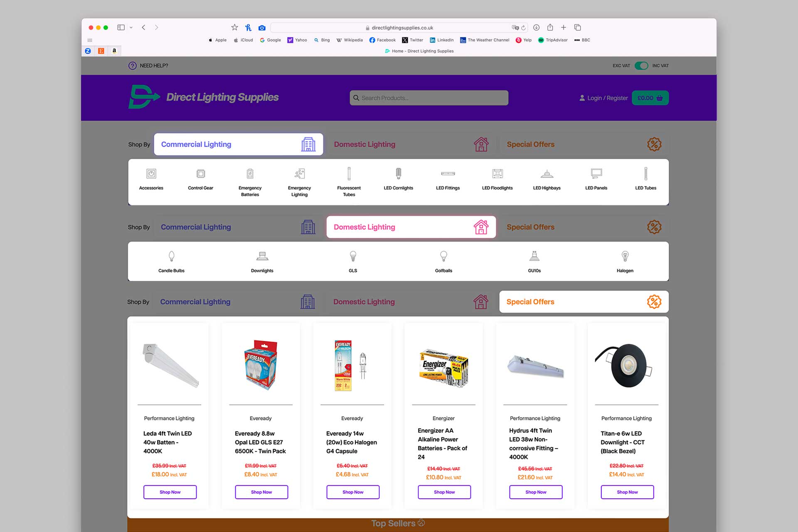Open the highlighted Special Offers tab
798x532 pixels.
[584, 302]
